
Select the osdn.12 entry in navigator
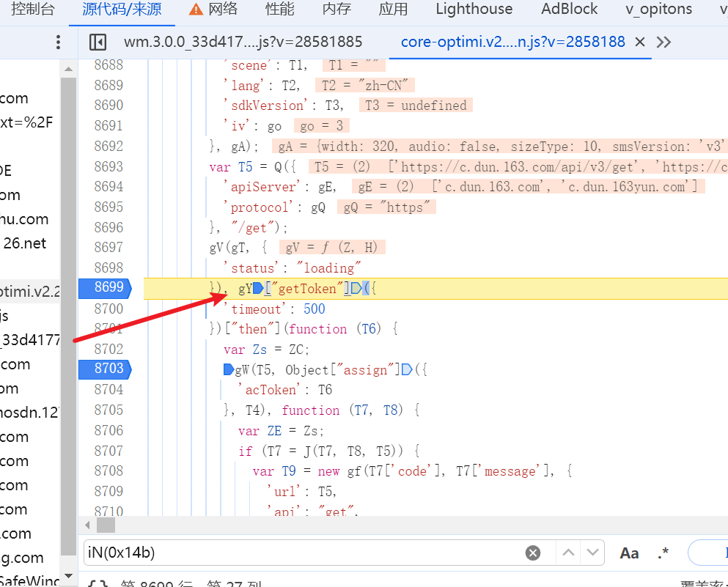[x=30, y=412]
